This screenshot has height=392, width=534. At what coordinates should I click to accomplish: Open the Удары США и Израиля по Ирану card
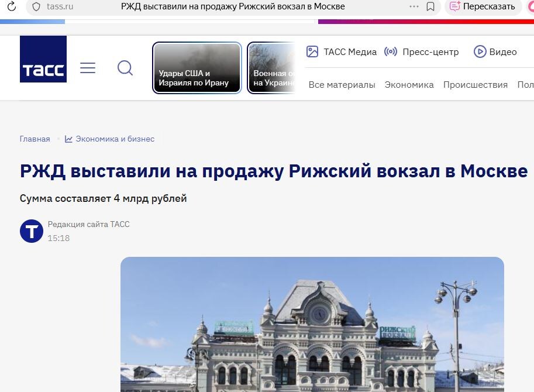197,68
